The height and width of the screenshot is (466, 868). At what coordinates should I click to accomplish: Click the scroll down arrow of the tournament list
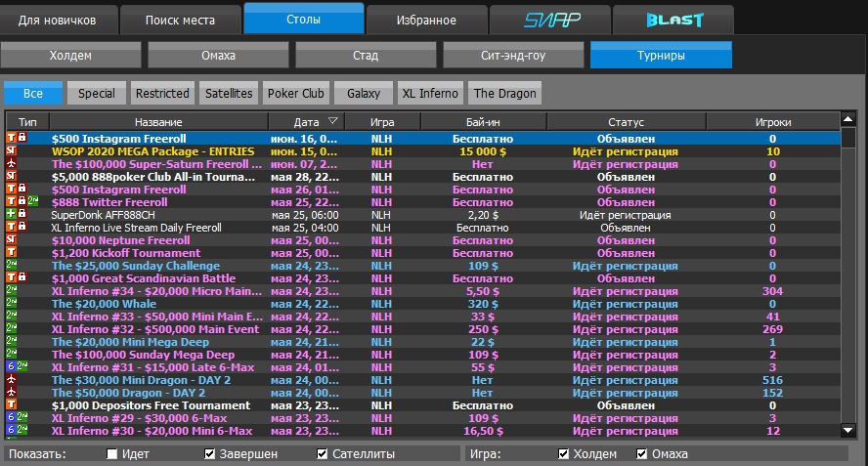tap(848, 430)
